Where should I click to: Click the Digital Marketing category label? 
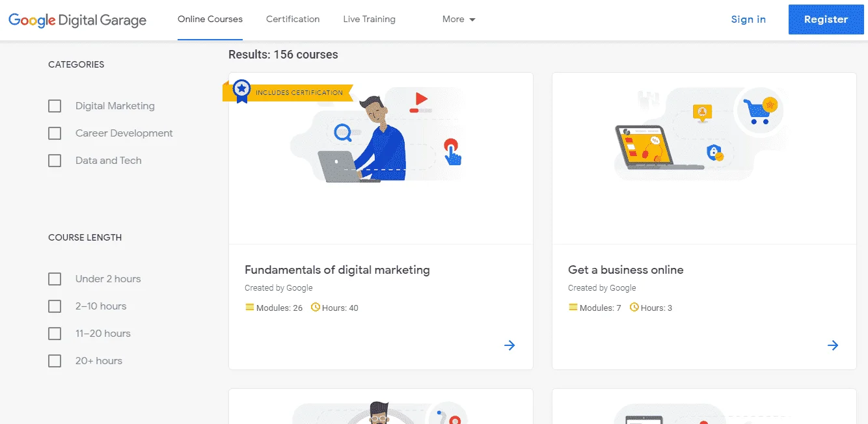pyautogui.click(x=115, y=106)
